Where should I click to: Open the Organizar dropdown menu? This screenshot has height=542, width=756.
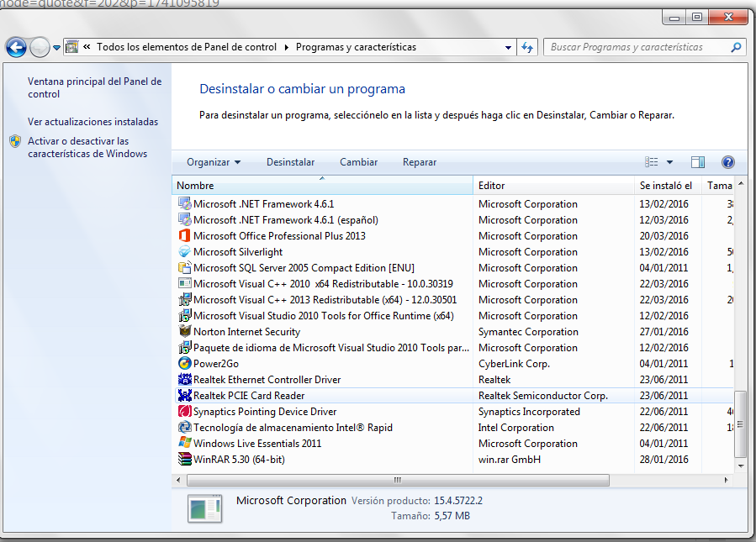[214, 162]
